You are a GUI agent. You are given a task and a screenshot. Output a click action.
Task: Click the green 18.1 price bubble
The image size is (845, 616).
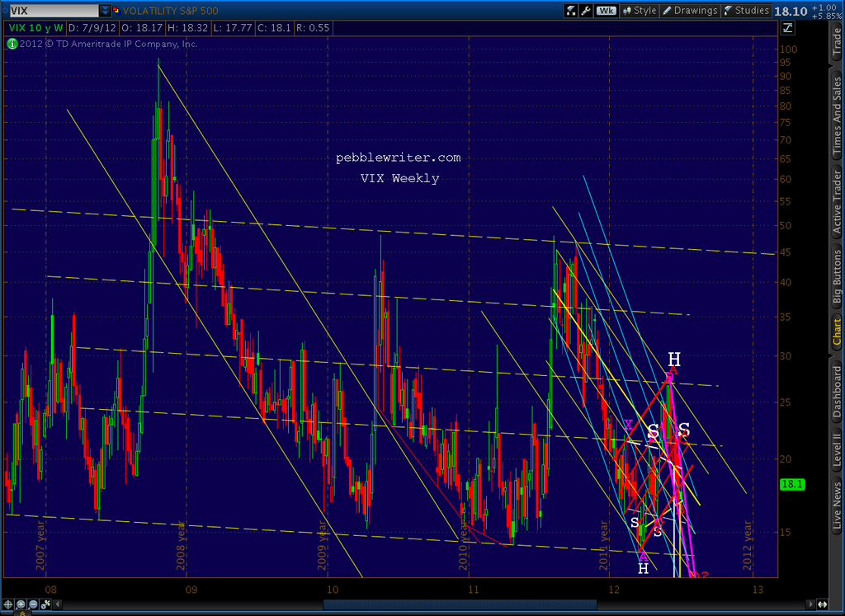[791, 484]
